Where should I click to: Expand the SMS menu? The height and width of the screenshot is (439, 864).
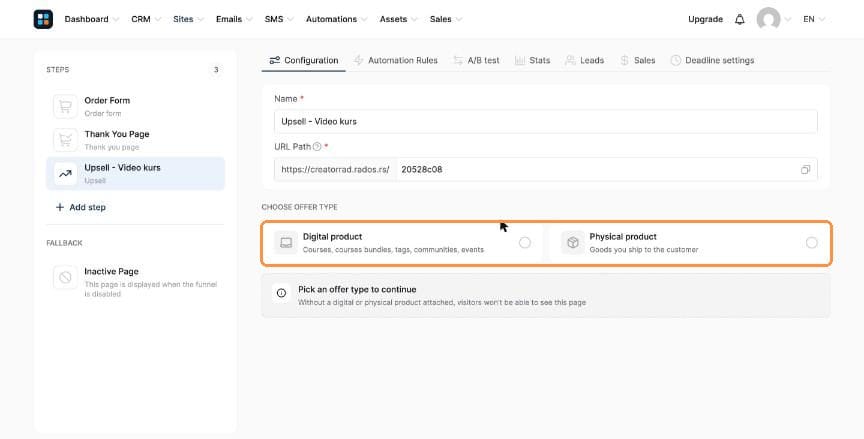click(x=279, y=19)
